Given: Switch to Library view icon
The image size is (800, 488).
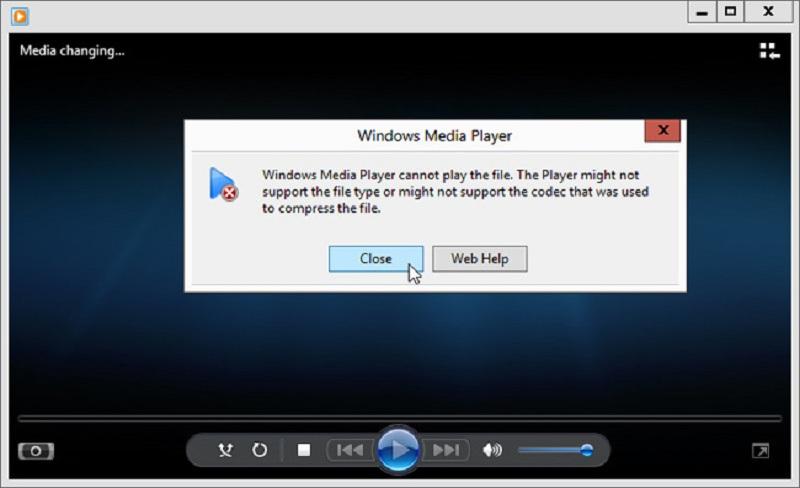Looking at the screenshot, I should click(768, 51).
